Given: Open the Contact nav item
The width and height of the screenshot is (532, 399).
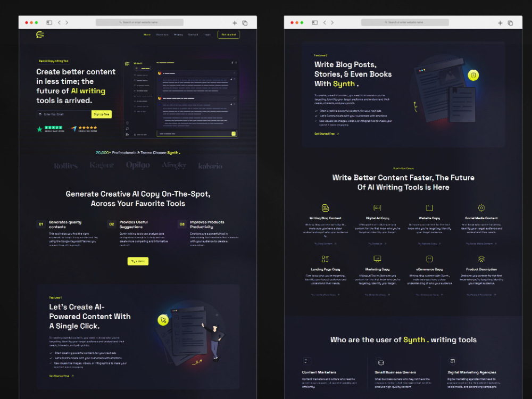Looking at the screenshot, I should click(193, 35).
